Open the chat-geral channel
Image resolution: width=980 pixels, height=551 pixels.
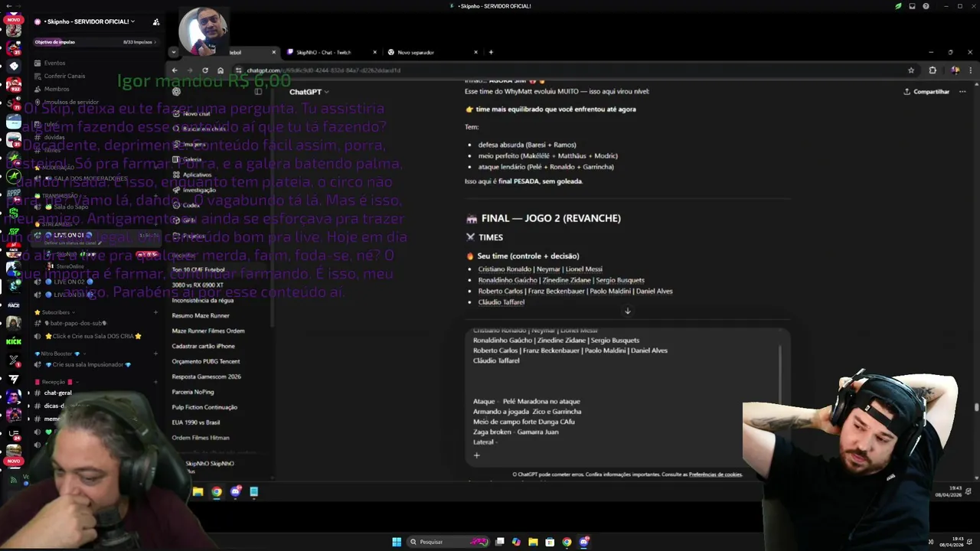pyautogui.click(x=57, y=393)
